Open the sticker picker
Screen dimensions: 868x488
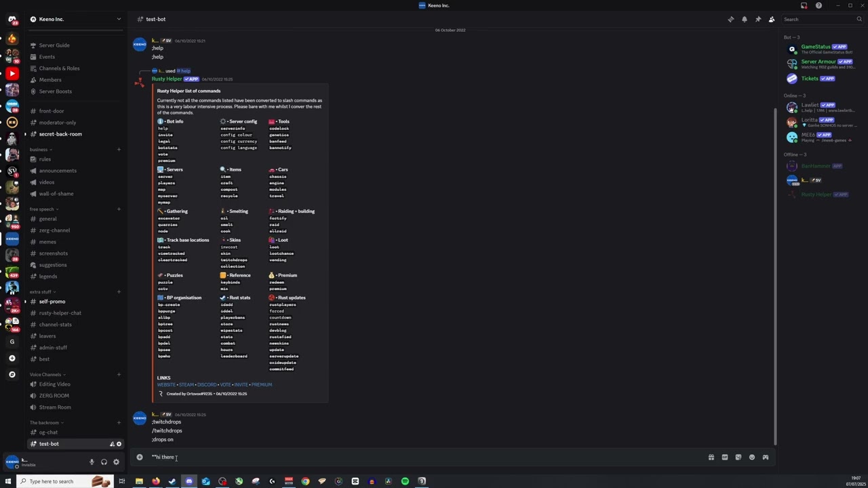click(x=738, y=457)
